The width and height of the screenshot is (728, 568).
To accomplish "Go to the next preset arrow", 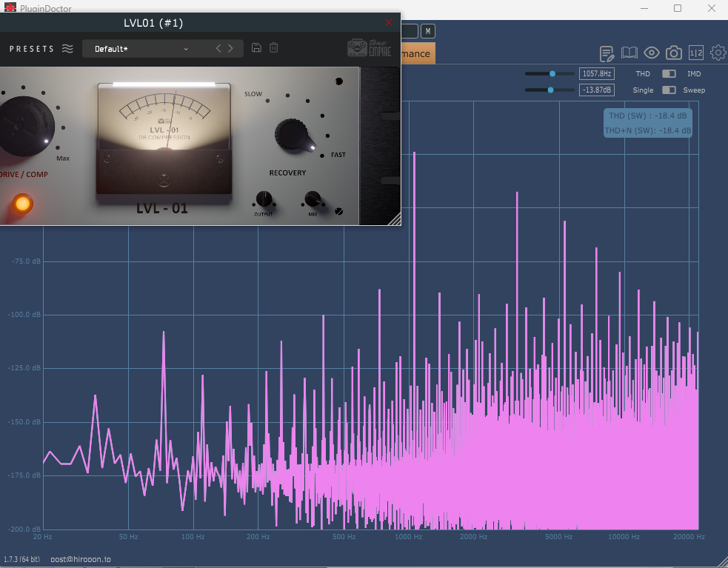I will point(230,48).
